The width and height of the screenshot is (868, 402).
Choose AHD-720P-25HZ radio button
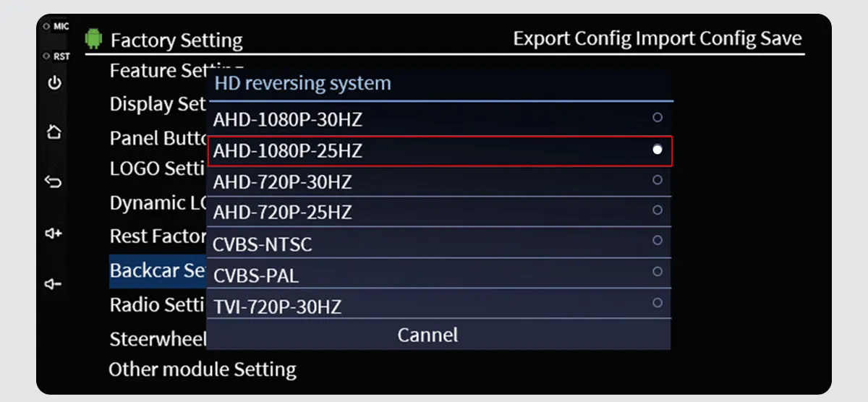pyautogui.click(x=440, y=212)
